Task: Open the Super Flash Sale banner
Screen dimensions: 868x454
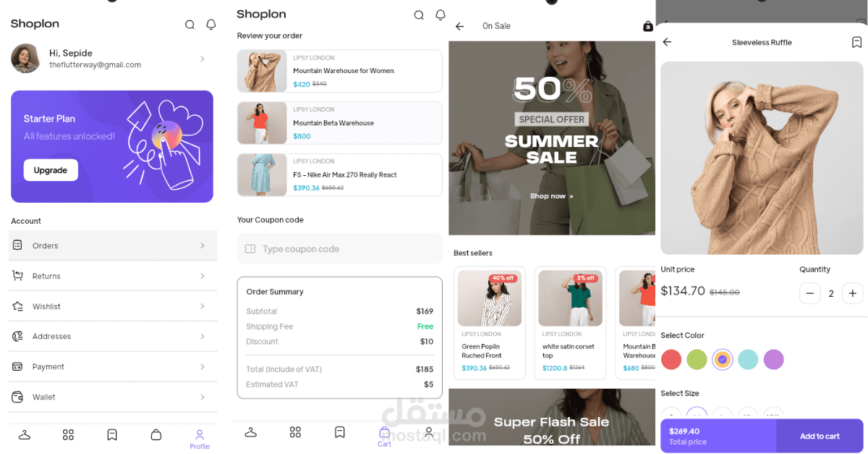Action: pyautogui.click(x=552, y=417)
